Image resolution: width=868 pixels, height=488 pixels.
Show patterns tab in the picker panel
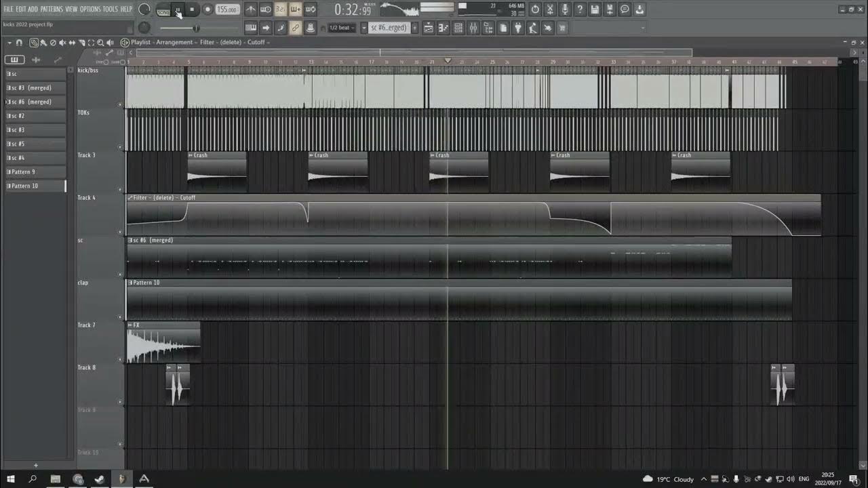pyautogui.click(x=14, y=60)
